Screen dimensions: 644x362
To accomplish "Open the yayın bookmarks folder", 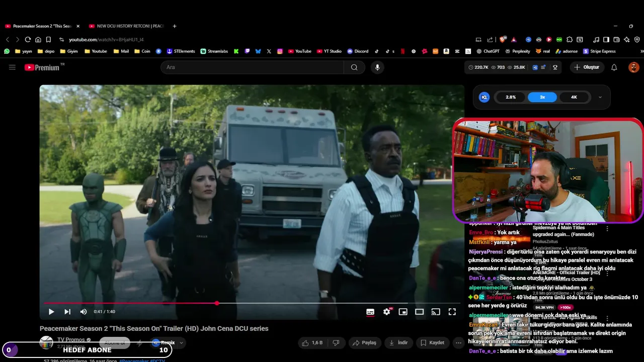I will (24, 51).
